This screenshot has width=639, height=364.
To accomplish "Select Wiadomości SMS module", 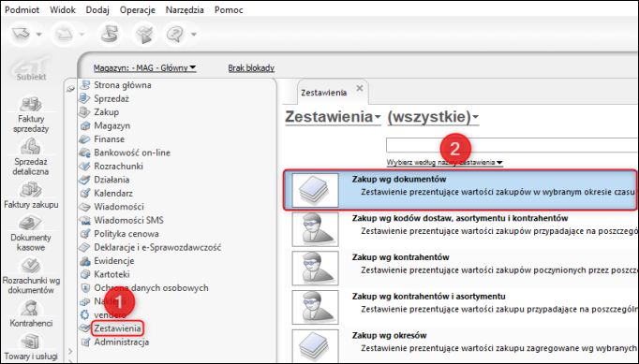I will click(128, 220).
